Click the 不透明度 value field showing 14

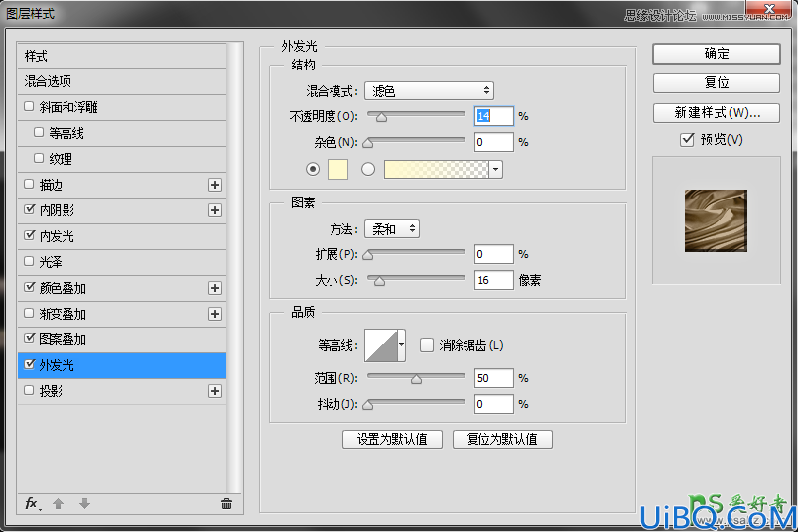(x=493, y=116)
